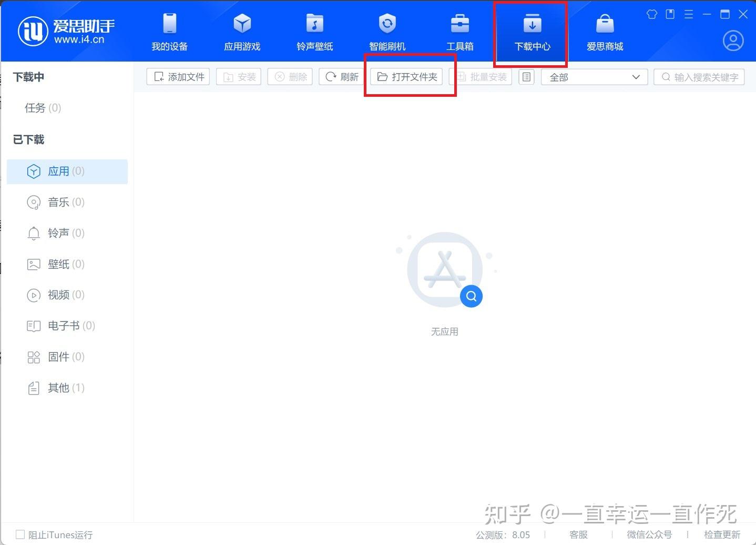Click the bell icon beside 铃声
This screenshot has height=545, width=756.
coord(34,233)
